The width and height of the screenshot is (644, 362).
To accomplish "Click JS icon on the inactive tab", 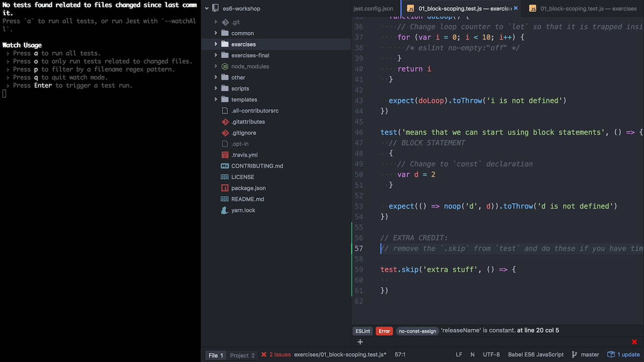I will pos(532,9).
